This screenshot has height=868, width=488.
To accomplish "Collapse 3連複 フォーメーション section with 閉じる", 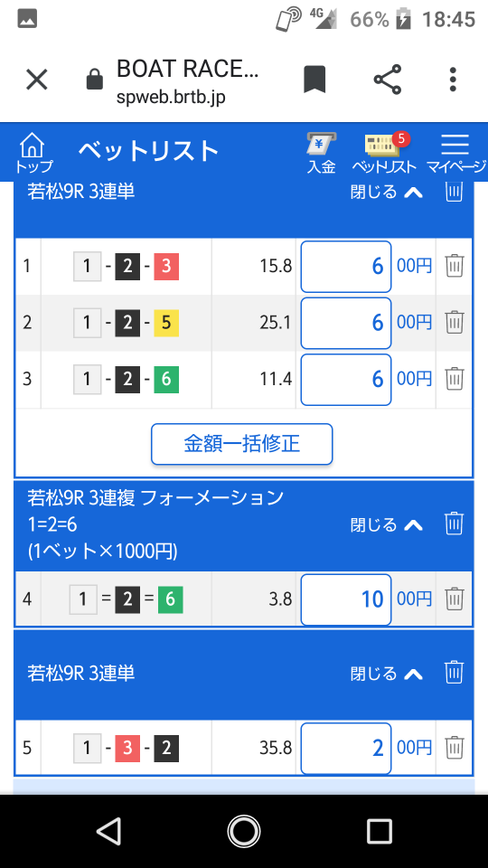I will pos(387,524).
